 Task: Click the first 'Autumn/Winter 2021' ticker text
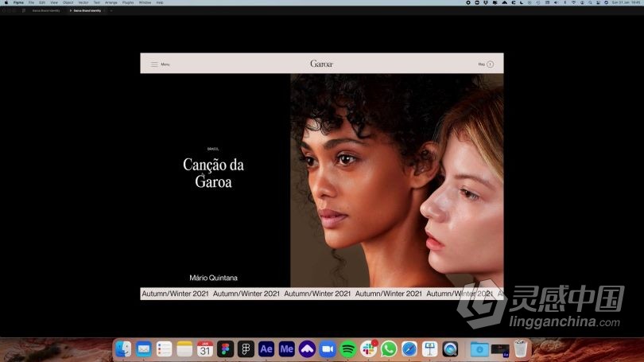click(x=175, y=294)
